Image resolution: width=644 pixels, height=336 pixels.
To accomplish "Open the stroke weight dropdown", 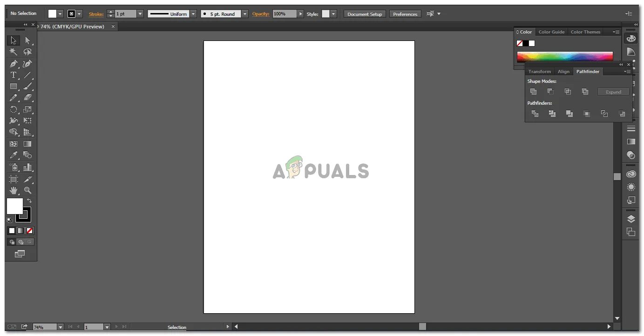I will [140, 14].
